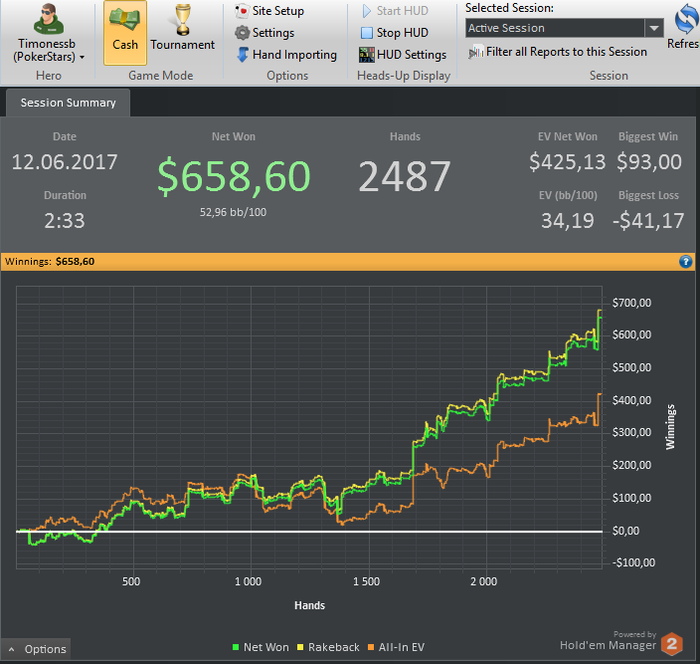Click the Heads-Up Display group label

404,75
